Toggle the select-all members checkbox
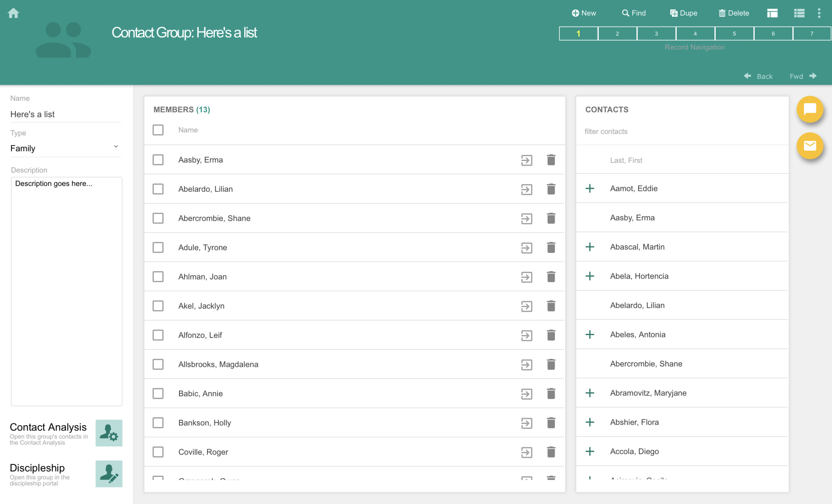The image size is (832, 504). [158, 130]
